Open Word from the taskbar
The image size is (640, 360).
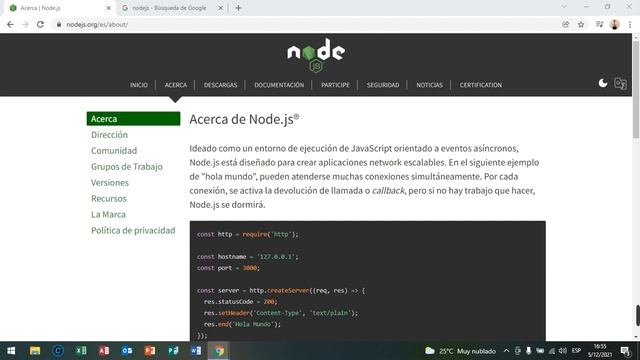(196, 351)
